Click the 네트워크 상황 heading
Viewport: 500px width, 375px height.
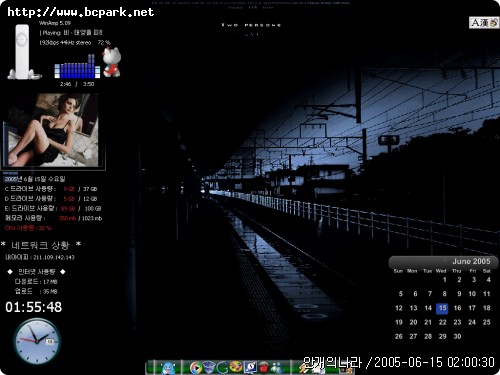41,245
